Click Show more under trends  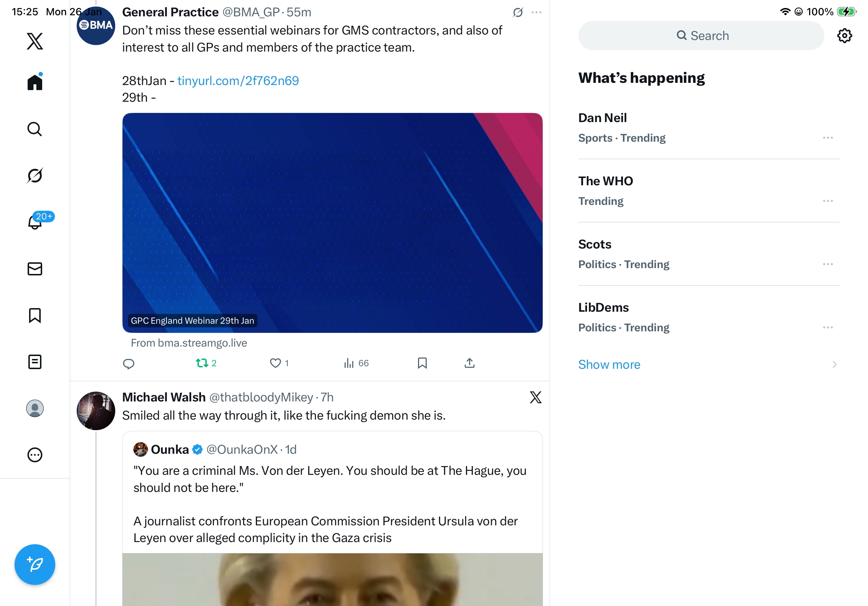609,365
